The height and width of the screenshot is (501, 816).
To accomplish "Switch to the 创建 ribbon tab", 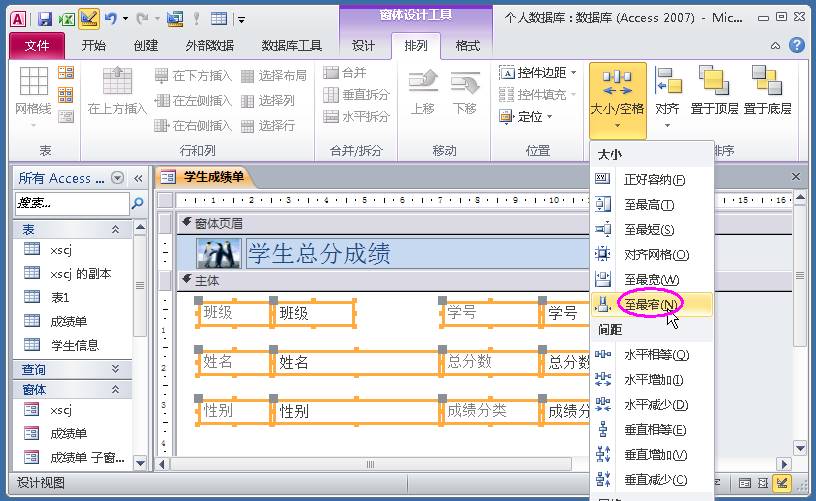I will 146,46.
